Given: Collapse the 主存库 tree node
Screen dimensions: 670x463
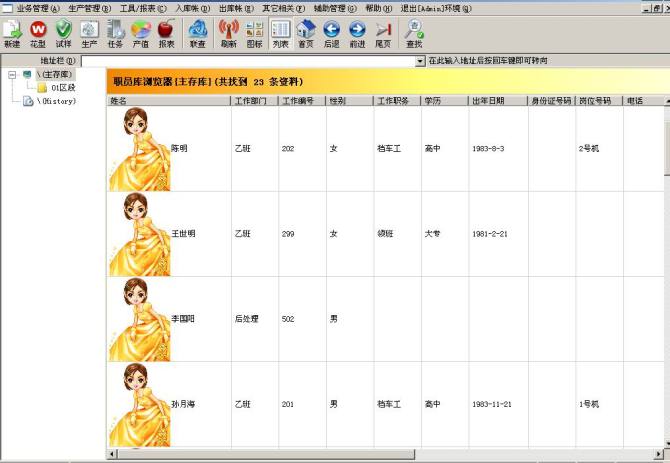Looking at the screenshot, I should pos(11,74).
